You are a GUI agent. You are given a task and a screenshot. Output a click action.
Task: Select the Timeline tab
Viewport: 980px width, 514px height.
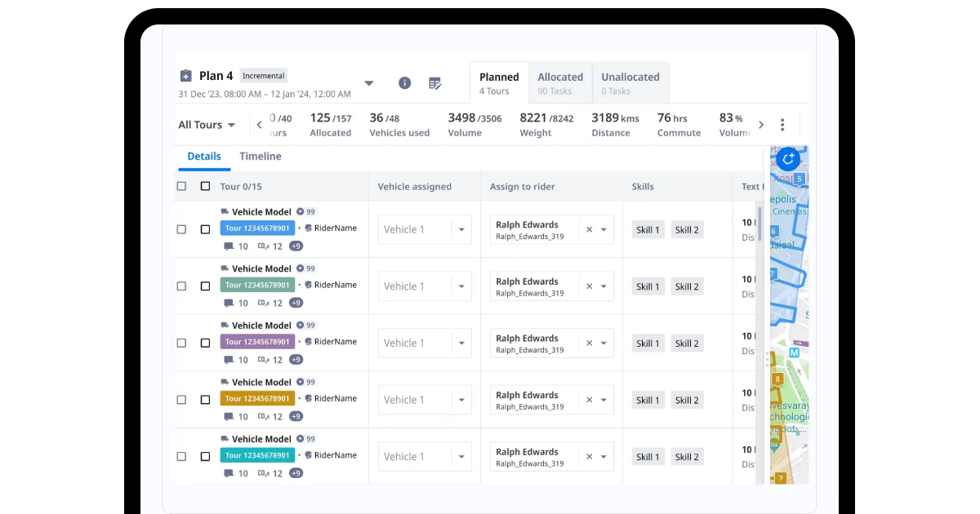coord(261,157)
